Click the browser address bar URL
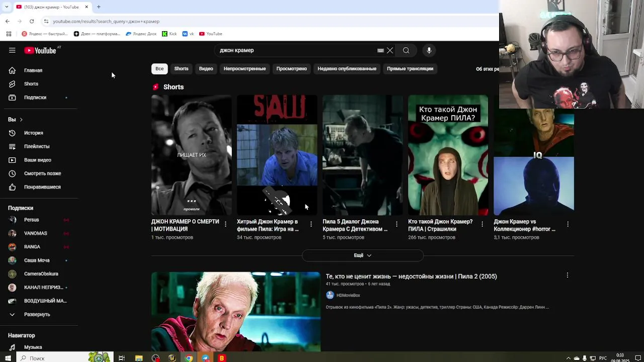Screen dimensions: 644x362 [x=106, y=21]
